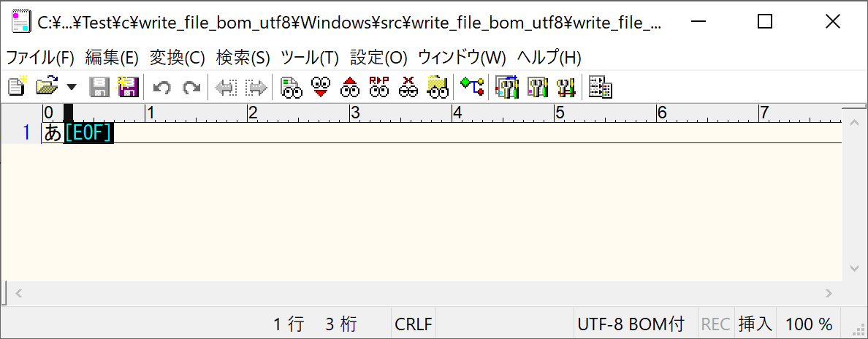Click the Redo arrow icon
Screen dimensions: 868x339
click(x=191, y=87)
